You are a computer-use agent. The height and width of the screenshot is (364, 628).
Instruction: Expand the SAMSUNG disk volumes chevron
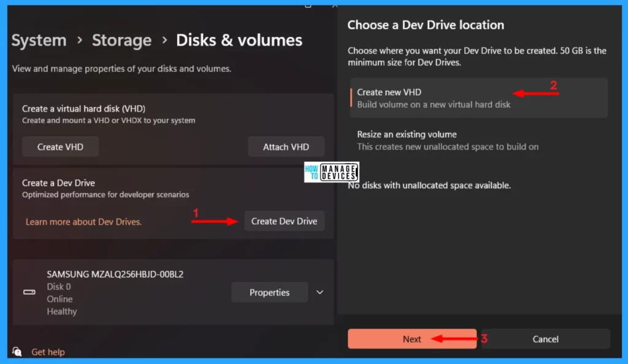320,292
